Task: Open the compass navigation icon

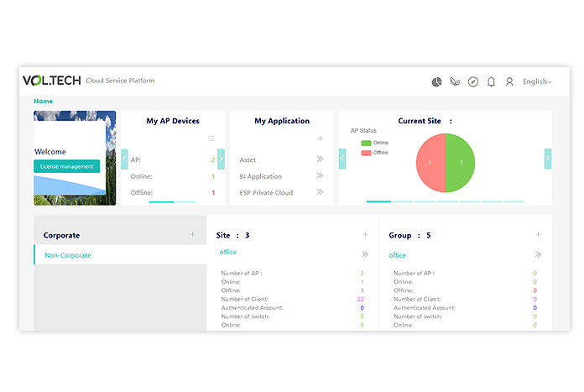Action: 473,81
